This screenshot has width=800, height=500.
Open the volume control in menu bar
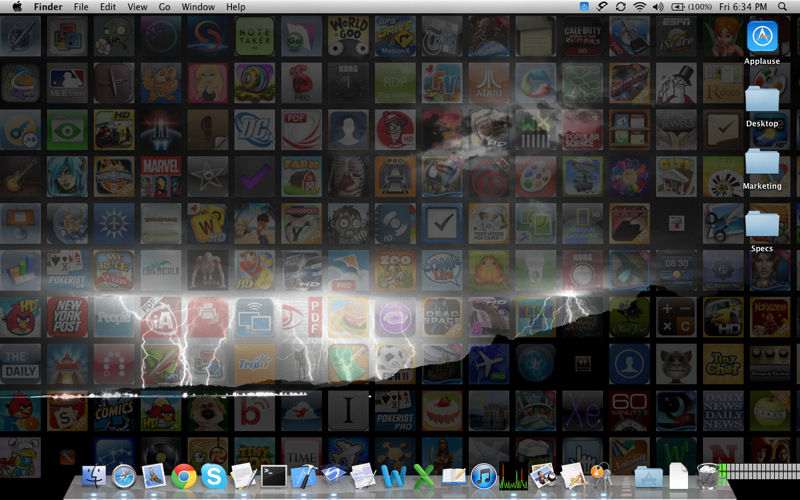pos(658,7)
